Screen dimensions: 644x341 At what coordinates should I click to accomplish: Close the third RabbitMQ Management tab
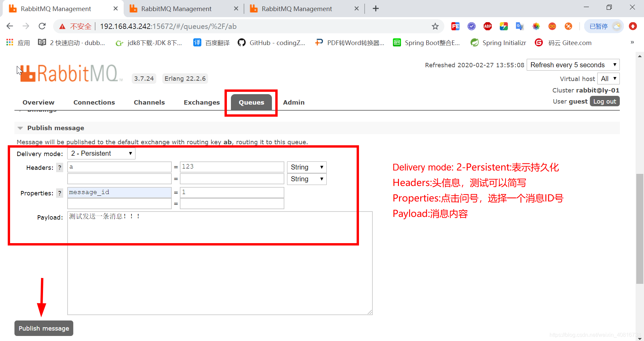point(357,8)
